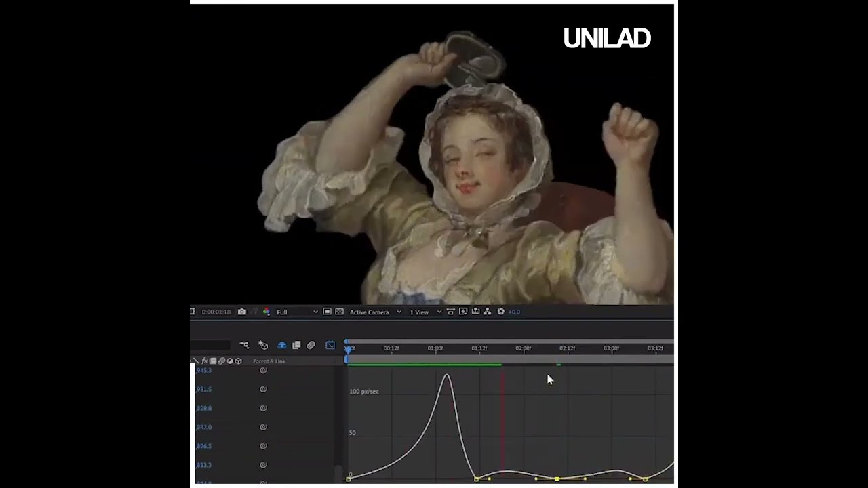Screen dimensions: 868x488
Task: Toggle the motion blur icon in timeline
Action: click(x=311, y=345)
